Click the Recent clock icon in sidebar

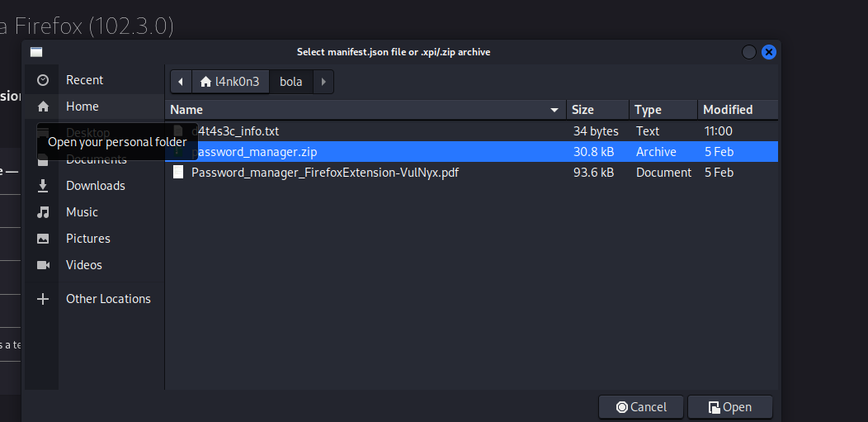coord(43,80)
